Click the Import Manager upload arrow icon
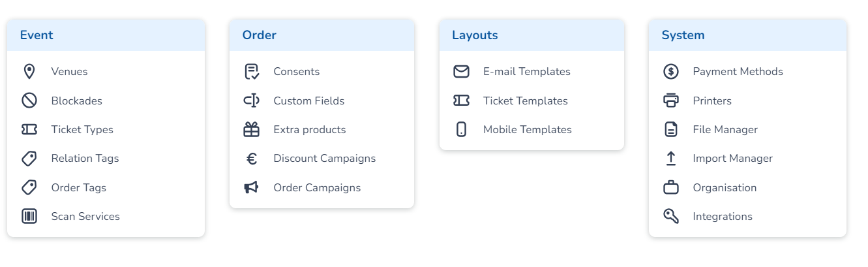Viewport: 868px width, 267px height. pyautogui.click(x=670, y=159)
